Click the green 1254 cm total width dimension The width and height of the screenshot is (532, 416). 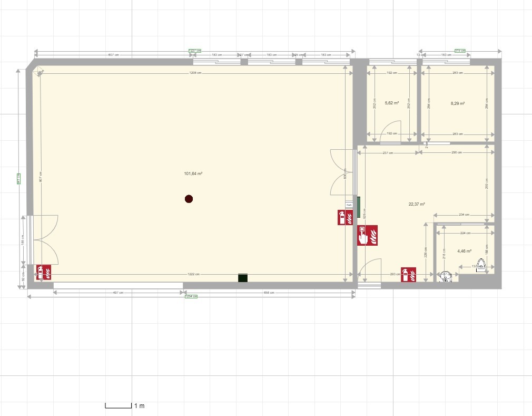click(x=191, y=296)
